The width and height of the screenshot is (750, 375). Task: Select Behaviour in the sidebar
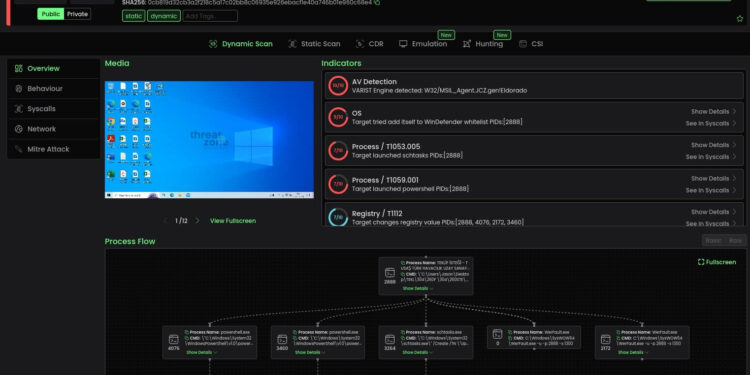tap(54, 88)
